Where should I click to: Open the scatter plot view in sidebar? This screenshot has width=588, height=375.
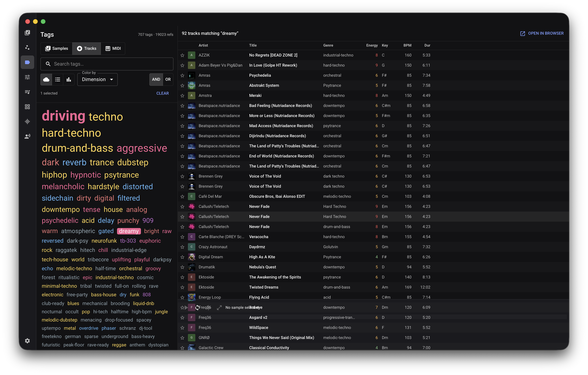tap(27, 47)
